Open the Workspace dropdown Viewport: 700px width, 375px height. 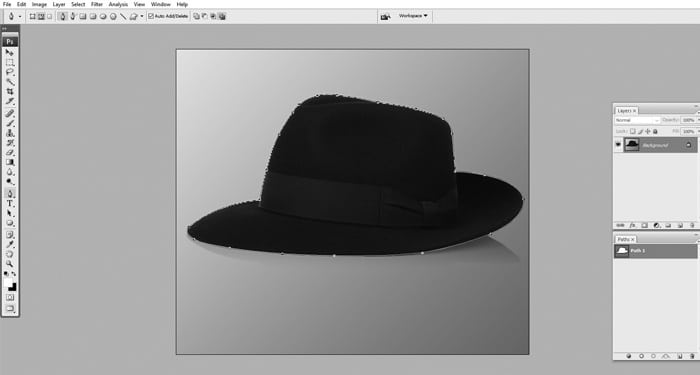click(413, 16)
